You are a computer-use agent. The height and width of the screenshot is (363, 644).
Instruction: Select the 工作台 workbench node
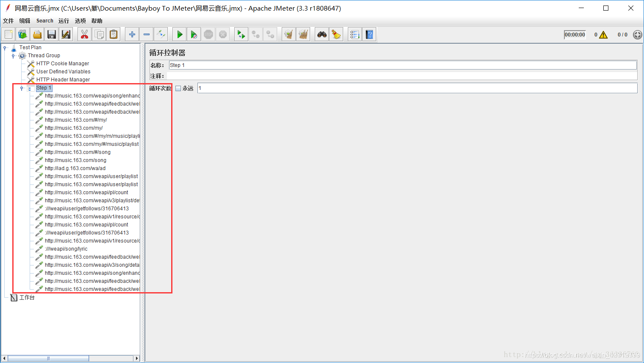pos(27,298)
